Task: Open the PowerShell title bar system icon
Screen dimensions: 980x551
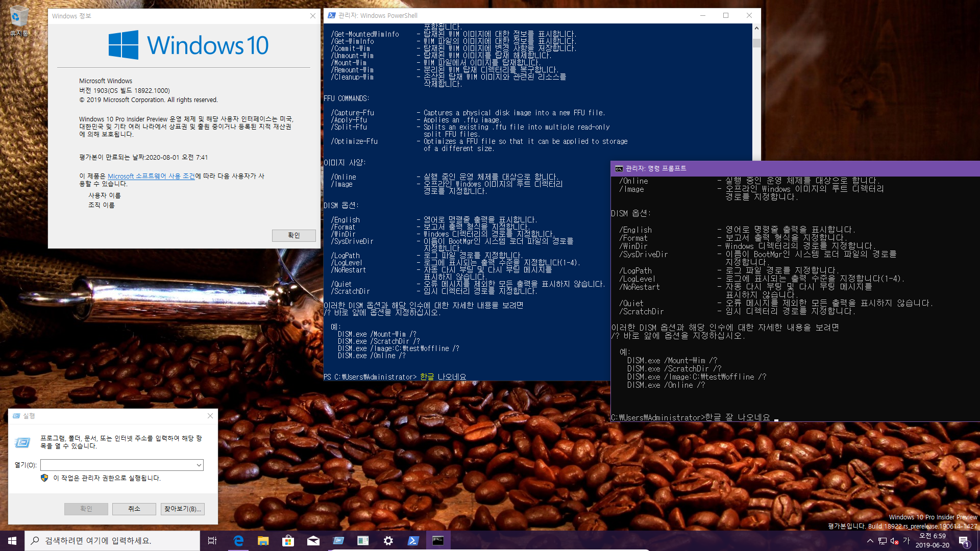Action: pyautogui.click(x=332, y=16)
